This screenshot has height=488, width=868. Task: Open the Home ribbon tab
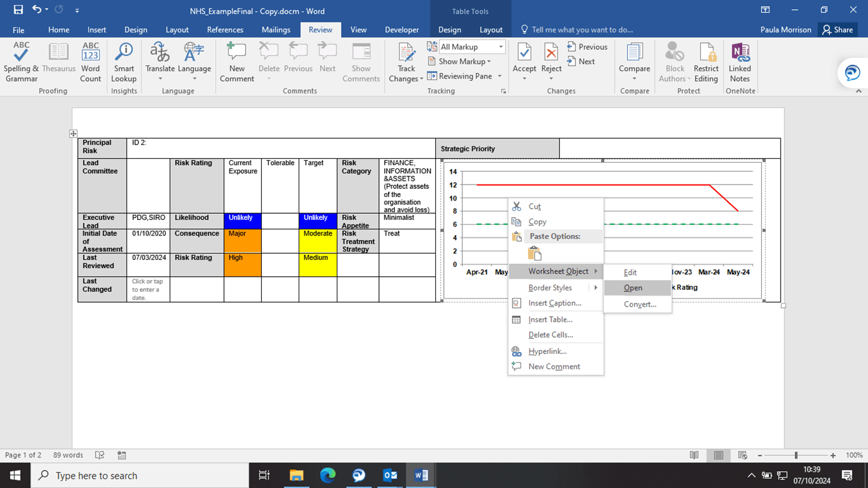click(x=59, y=29)
